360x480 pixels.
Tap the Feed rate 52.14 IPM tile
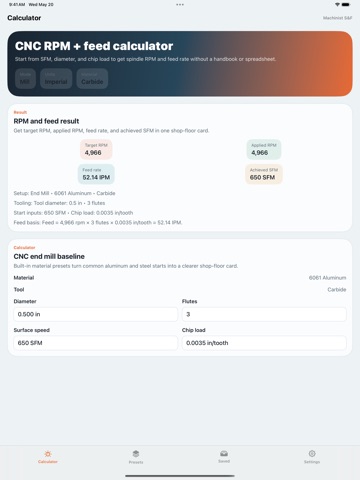pos(96,174)
